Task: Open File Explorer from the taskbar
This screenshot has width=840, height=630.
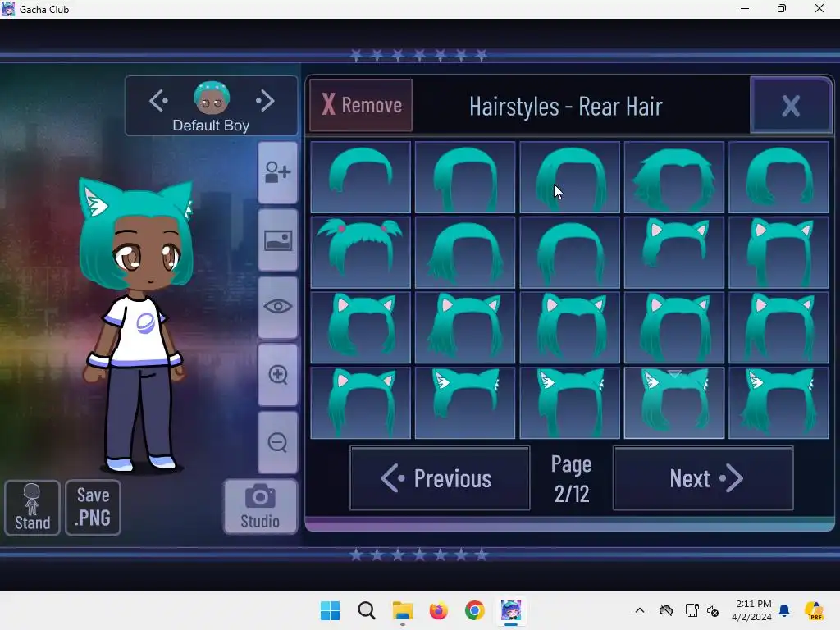Action: pyautogui.click(x=402, y=610)
